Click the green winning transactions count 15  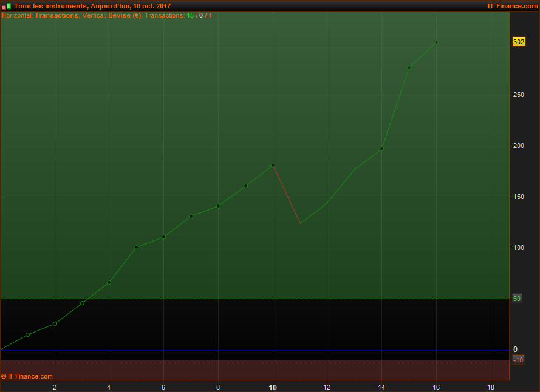[190, 16]
